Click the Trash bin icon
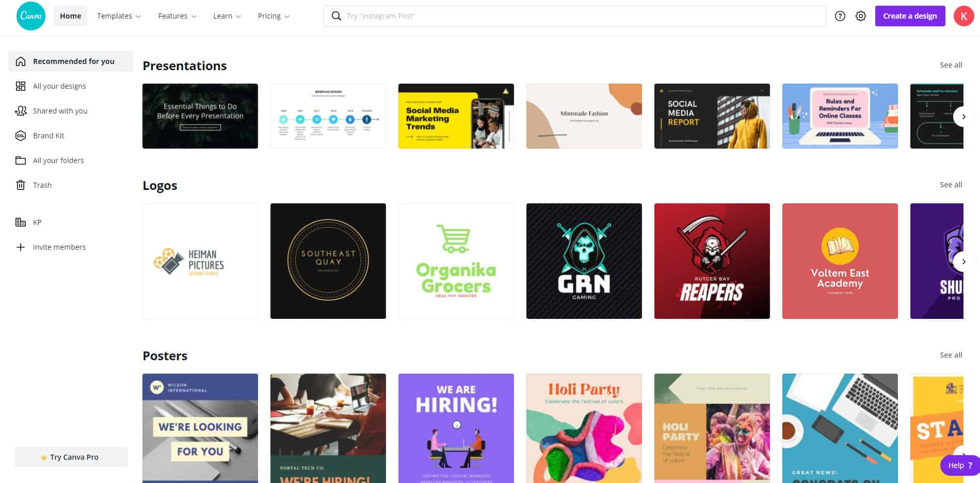The image size is (980, 483). tap(21, 185)
